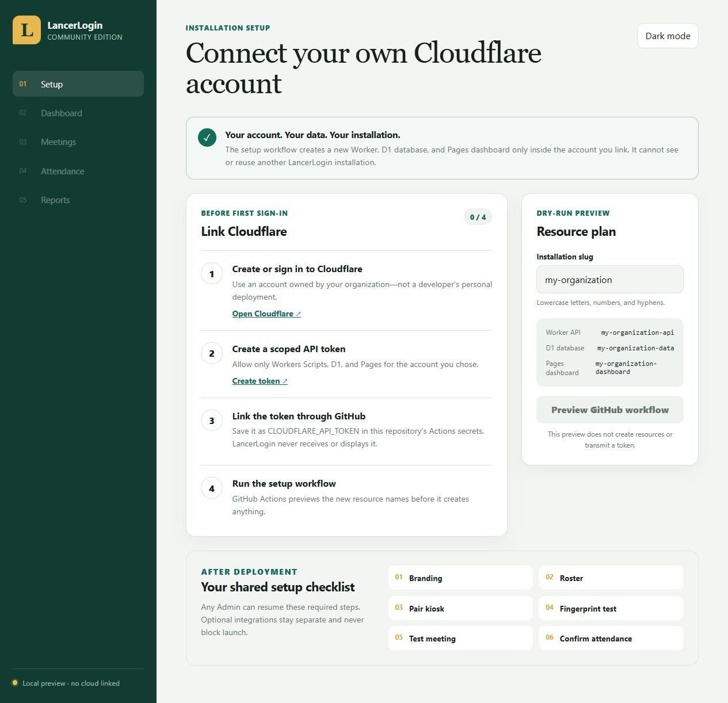Open Meetings in the sidebar

78,142
